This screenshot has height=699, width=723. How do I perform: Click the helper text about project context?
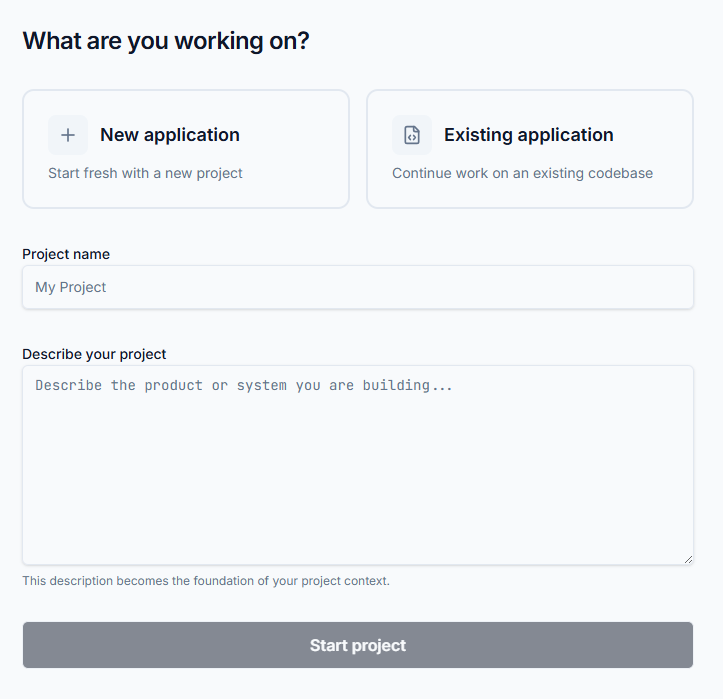pyautogui.click(x=206, y=581)
